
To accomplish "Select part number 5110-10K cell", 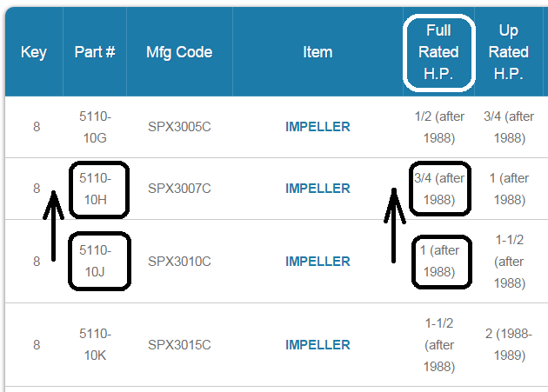I will pos(95,345).
